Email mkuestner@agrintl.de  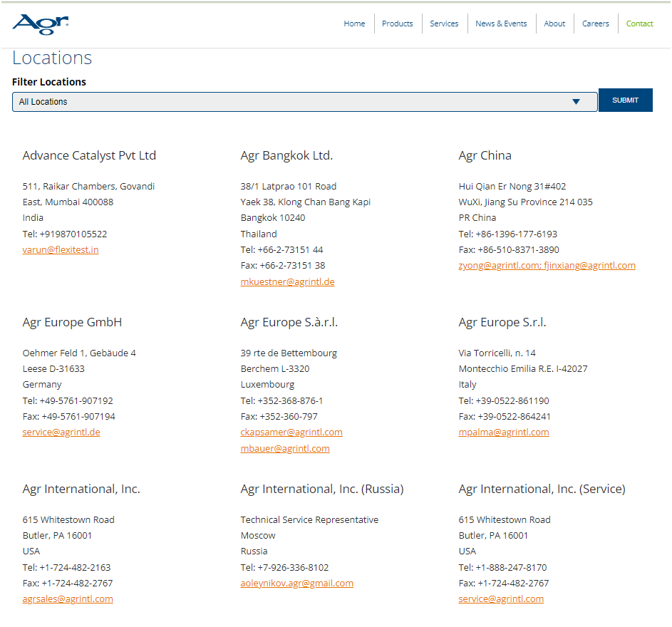click(288, 282)
